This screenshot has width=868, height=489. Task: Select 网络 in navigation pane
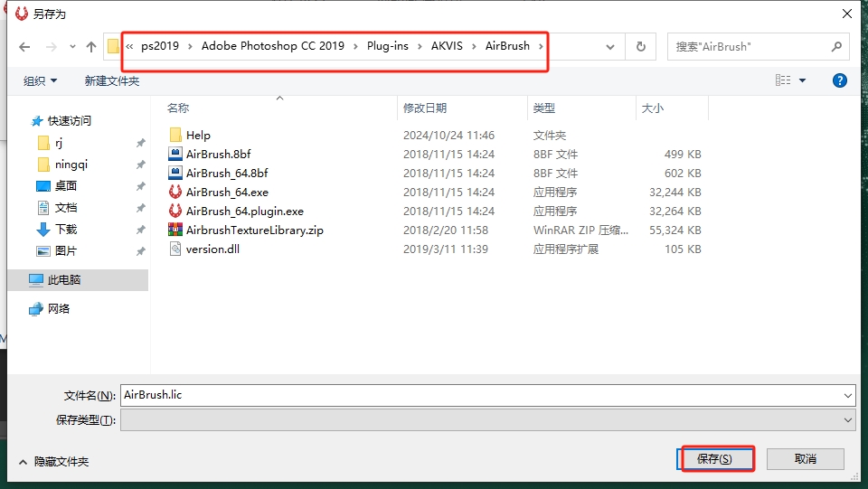coord(58,308)
